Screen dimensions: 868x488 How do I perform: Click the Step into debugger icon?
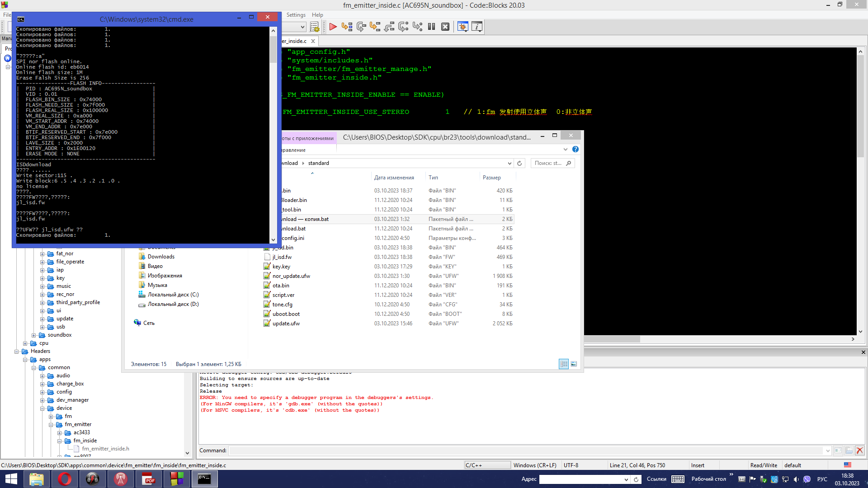pos(375,27)
